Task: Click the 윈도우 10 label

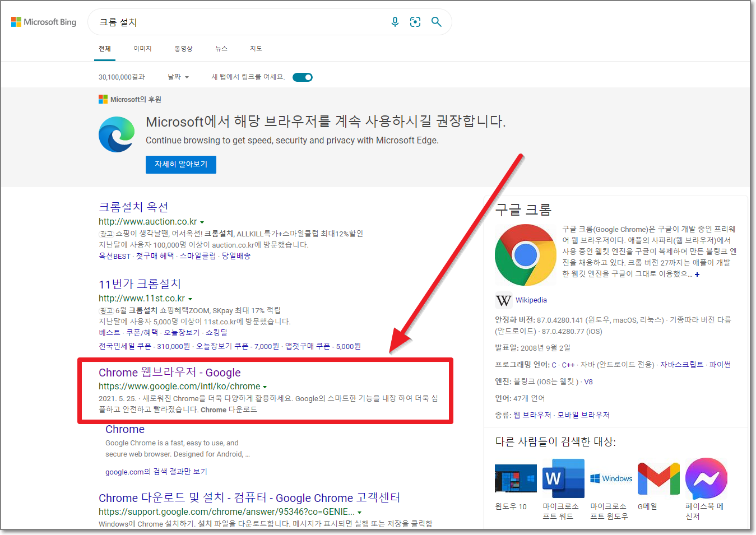Action: (x=511, y=506)
